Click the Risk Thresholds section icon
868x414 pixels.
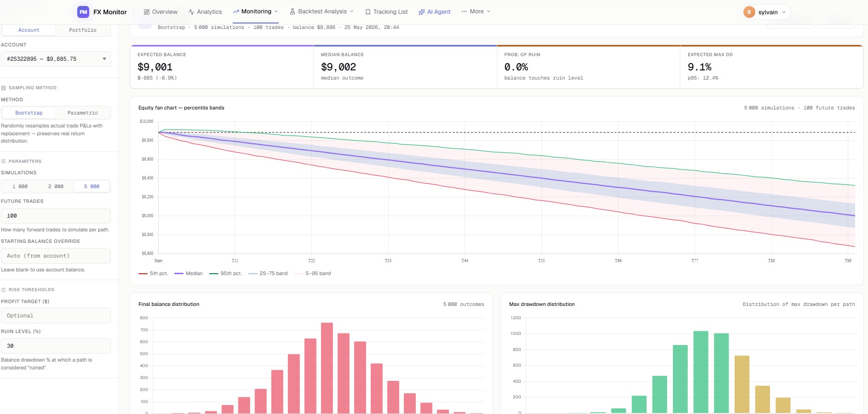pos(4,290)
